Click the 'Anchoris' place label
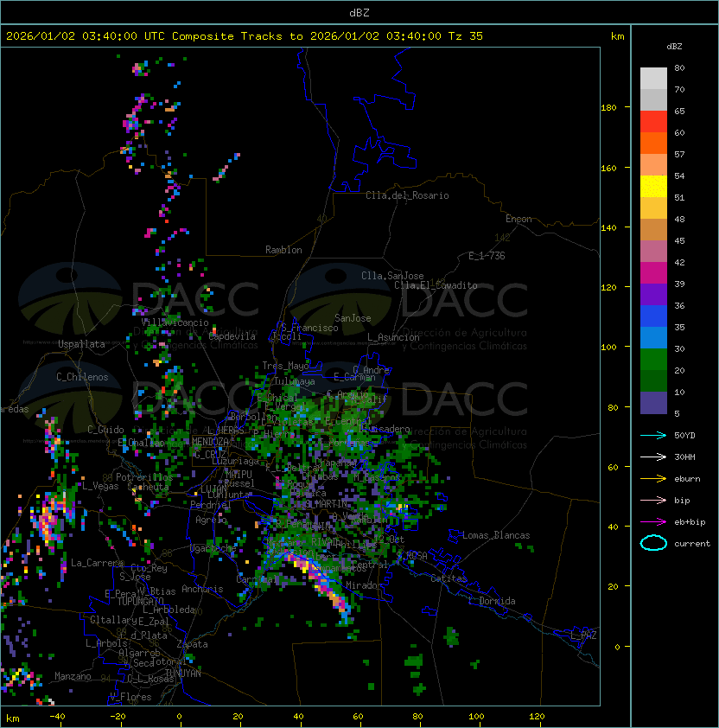The width and height of the screenshot is (719, 728). point(202,589)
